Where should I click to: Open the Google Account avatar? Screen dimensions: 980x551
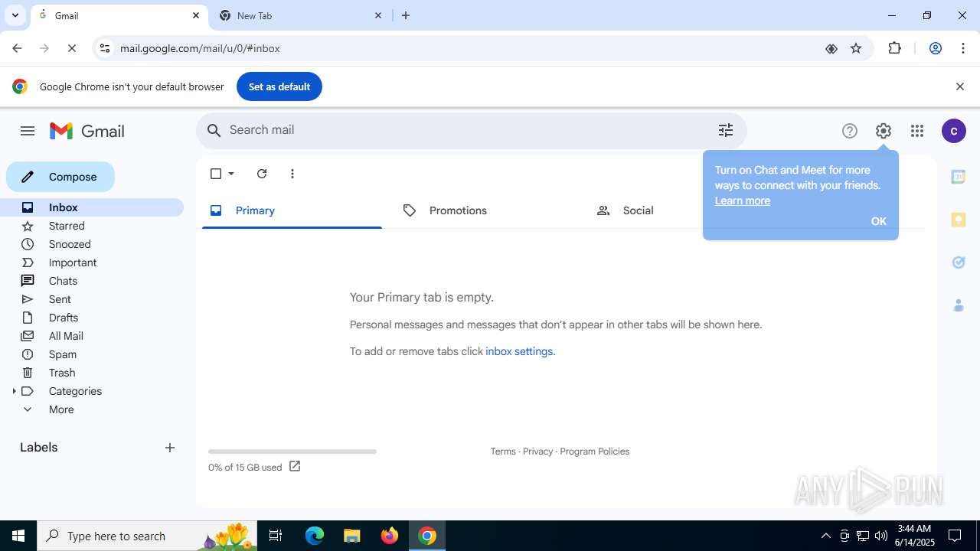[x=954, y=131]
